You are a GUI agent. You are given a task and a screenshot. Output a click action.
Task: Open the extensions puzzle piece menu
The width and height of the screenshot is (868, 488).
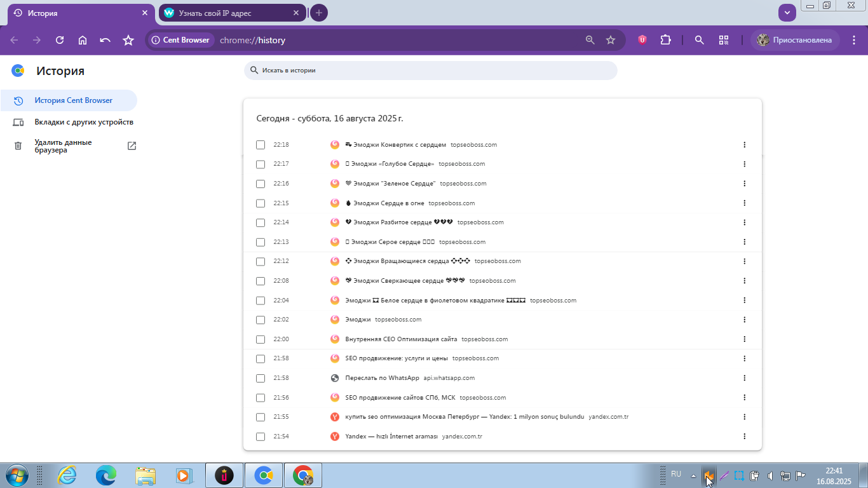[x=665, y=40]
